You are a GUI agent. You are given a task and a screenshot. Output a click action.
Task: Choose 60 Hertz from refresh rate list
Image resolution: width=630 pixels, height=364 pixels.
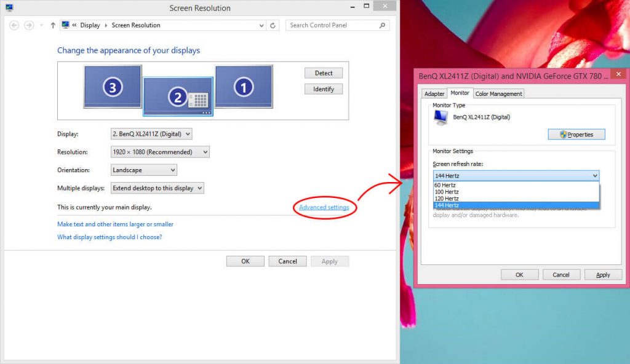445,185
